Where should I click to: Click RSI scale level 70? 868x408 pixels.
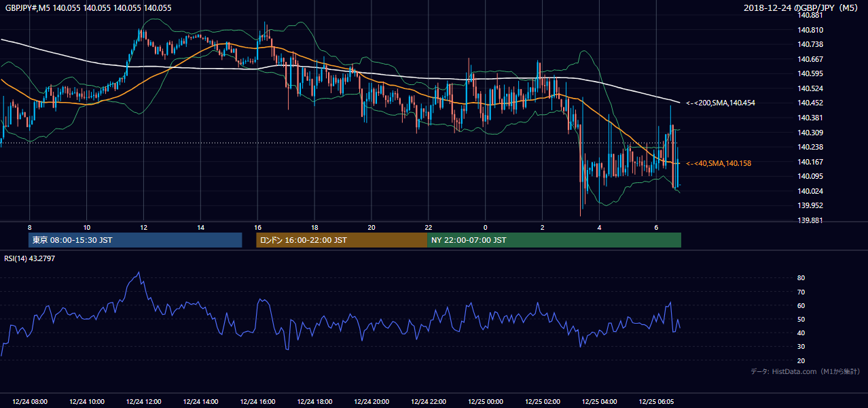point(801,292)
